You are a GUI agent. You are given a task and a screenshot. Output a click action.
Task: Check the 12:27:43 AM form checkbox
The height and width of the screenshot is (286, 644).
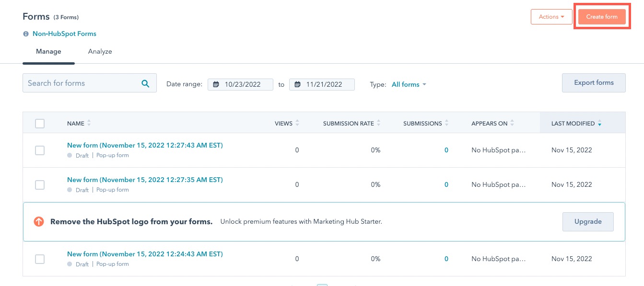[x=40, y=150]
